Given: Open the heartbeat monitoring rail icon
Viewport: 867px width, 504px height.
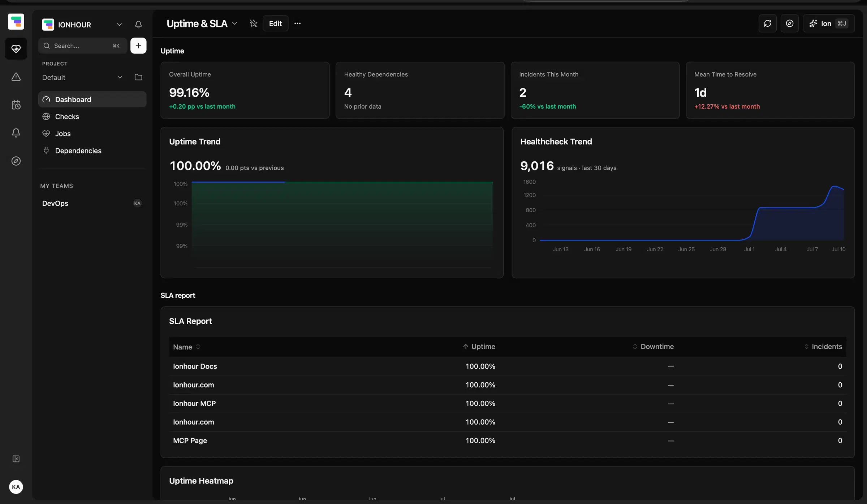Looking at the screenshot, I should tap(16, 49).
